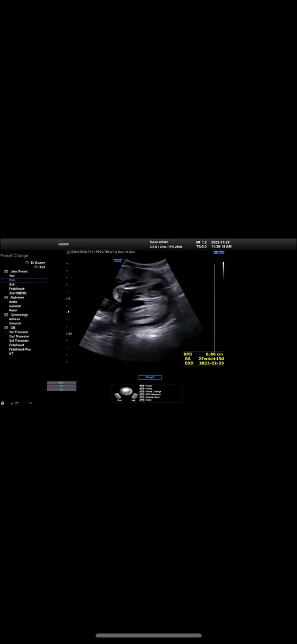
Task: Select the Adnexa preset
Action: (14, 319)
